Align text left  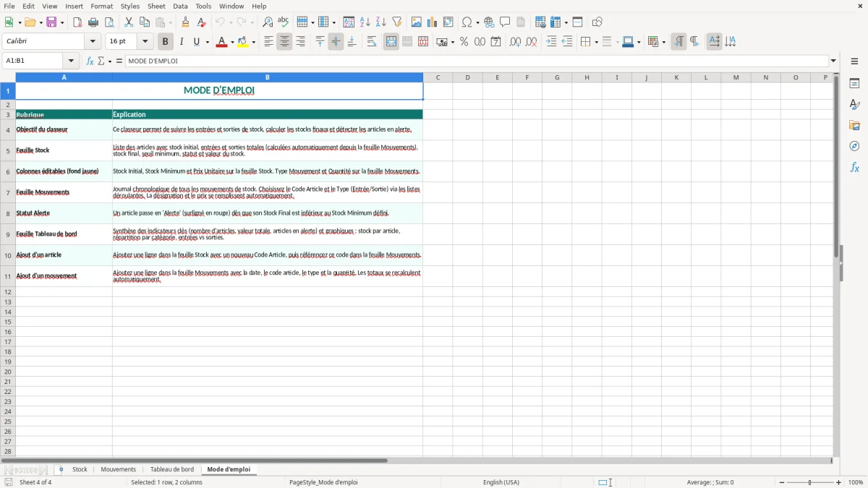tap(268, 42)
